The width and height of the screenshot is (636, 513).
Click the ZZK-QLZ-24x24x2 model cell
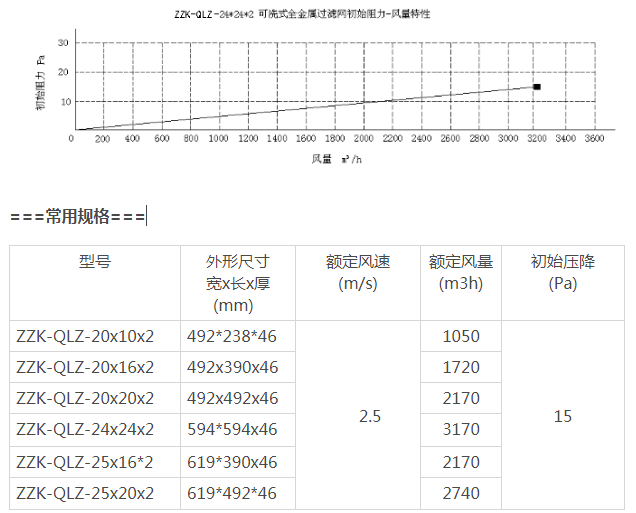tap(85, 429)
